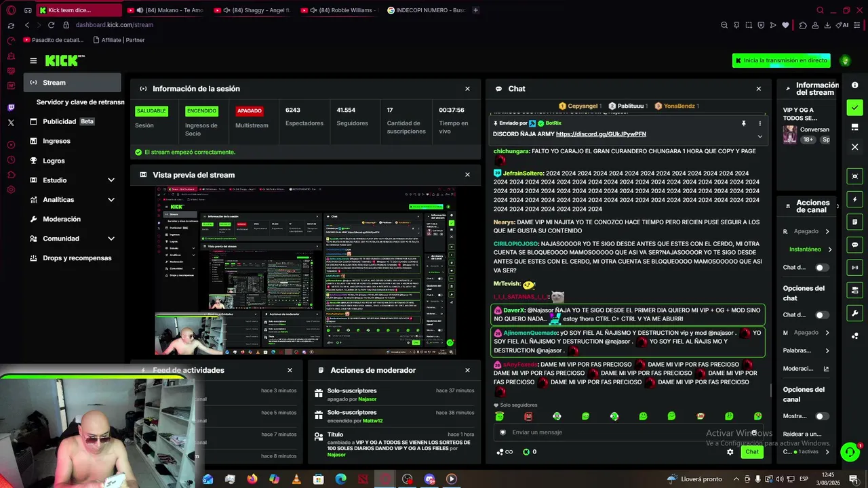Click the wrench icon in right rail
This screenshot has width=868, height=488.
[855, 313]
